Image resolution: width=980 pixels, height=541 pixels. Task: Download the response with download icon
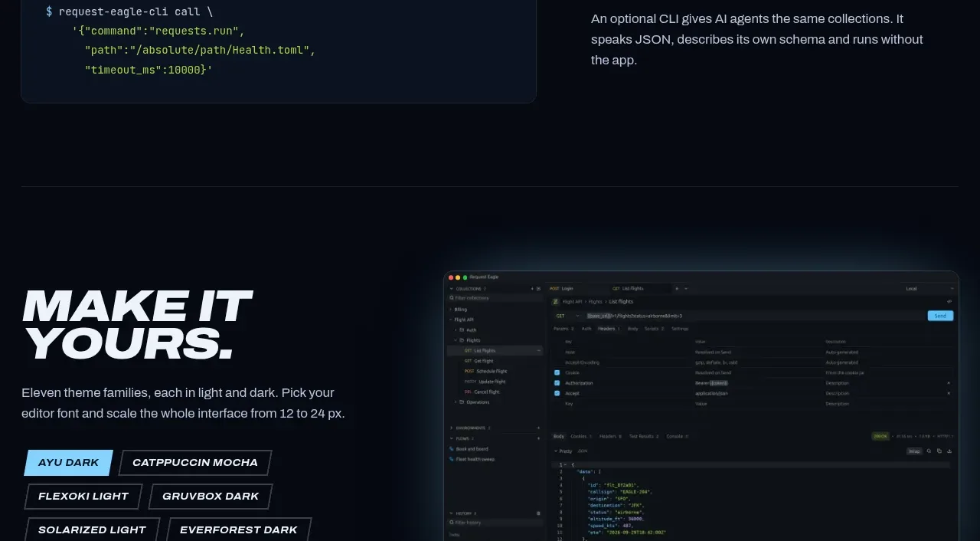coord(949,451)
